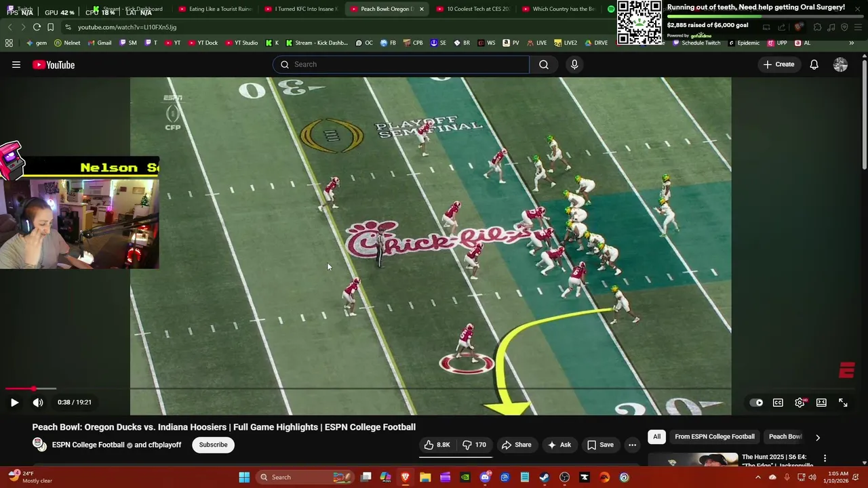Viewport: 868px width, 488px height.
Task: Open weather widget 24°F Mostly clear
Action: [28, 477]
